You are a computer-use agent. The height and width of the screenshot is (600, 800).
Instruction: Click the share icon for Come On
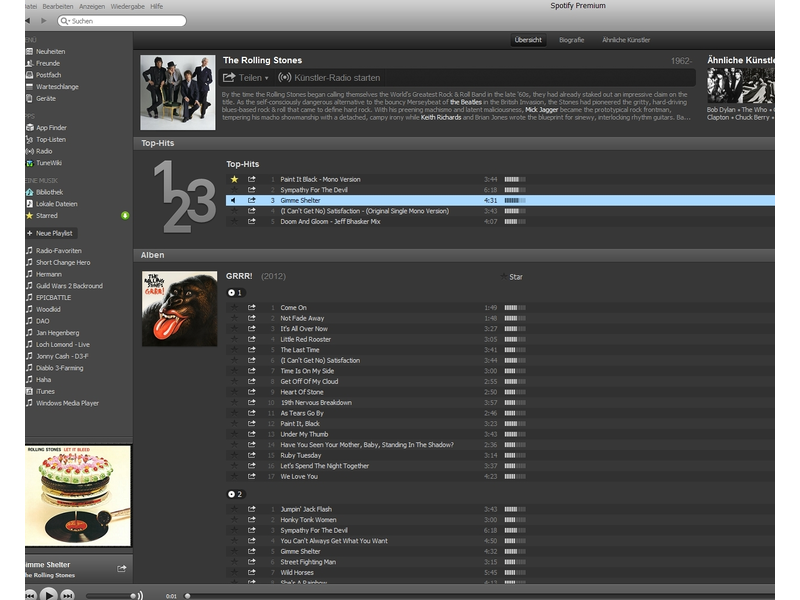pos(252,307)
